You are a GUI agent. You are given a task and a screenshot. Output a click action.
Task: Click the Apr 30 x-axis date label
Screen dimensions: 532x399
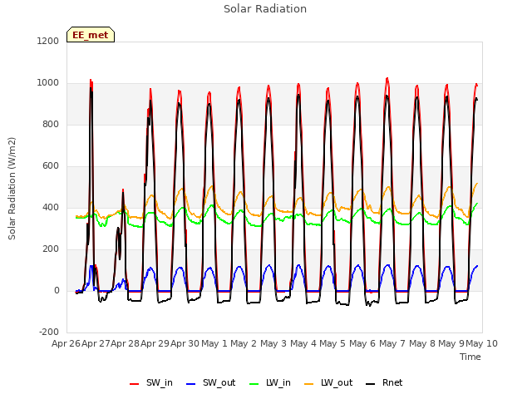[x=185, y=343]
